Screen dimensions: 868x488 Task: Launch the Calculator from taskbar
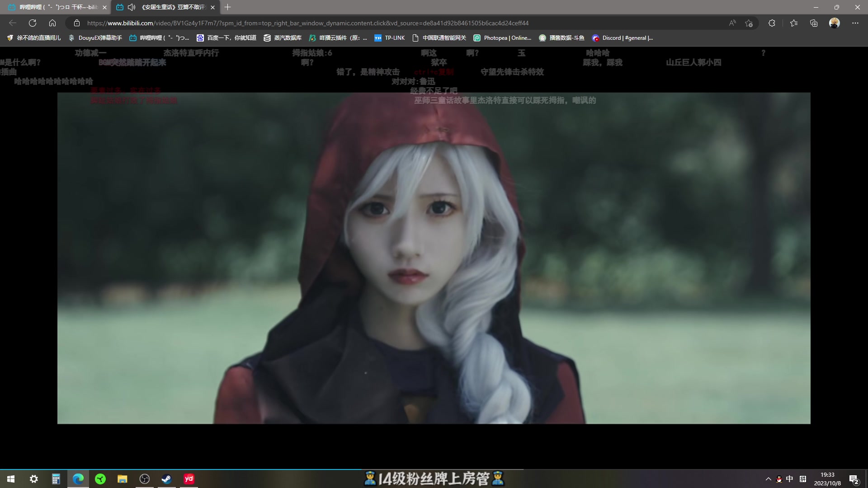click(x=56, y=479)
